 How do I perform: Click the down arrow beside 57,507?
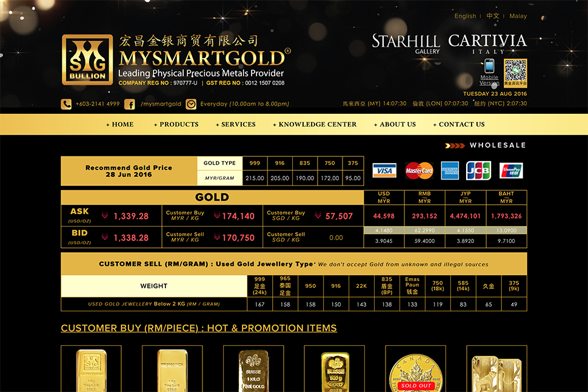coord(318,216)
